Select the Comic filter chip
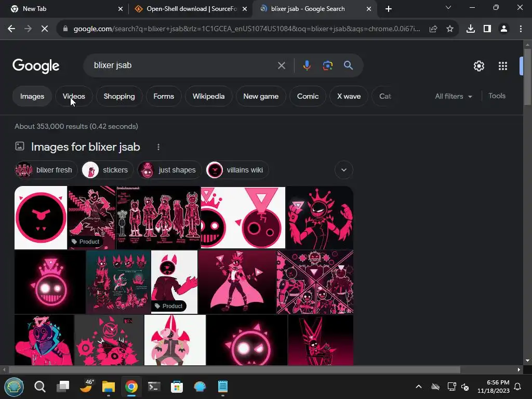 coord(308,96)
